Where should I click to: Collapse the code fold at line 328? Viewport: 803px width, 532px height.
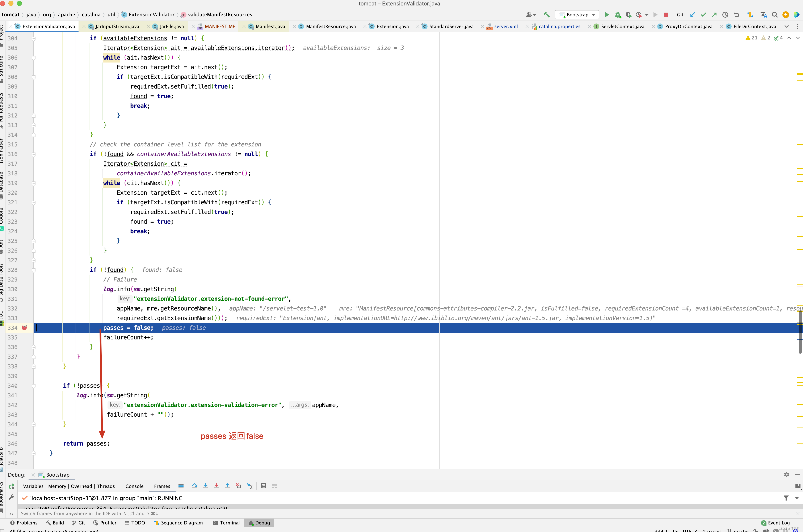(34, 270)
